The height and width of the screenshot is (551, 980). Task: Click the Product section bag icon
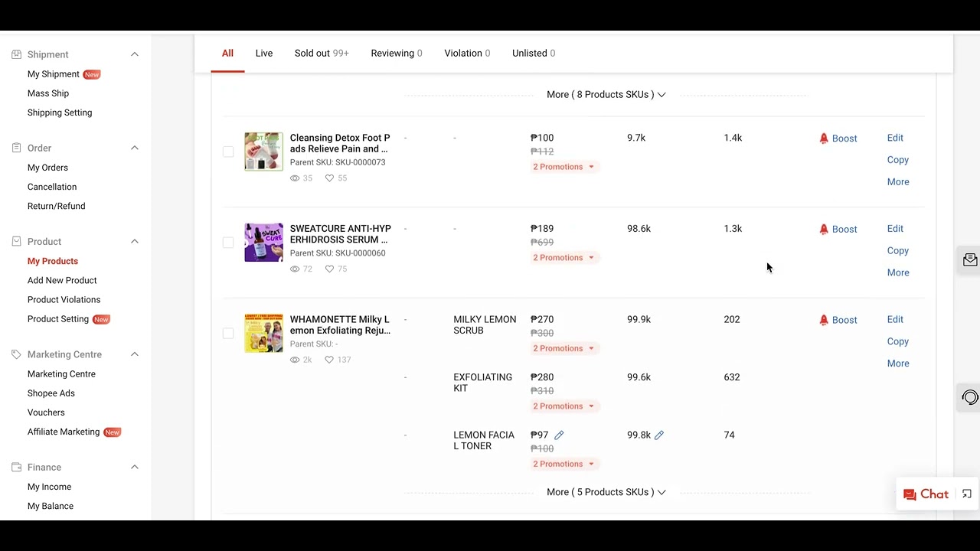coord(16,241)
